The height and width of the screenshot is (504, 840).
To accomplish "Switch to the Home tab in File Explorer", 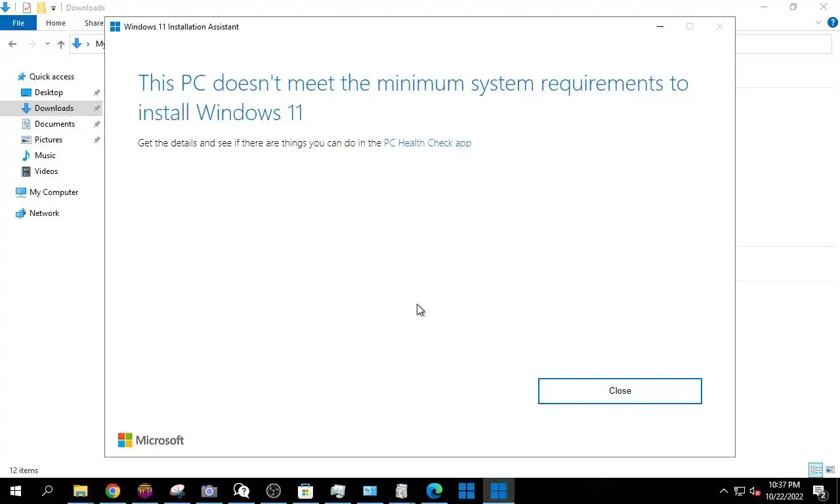I will pyautogui.click(x=56, y=23).
